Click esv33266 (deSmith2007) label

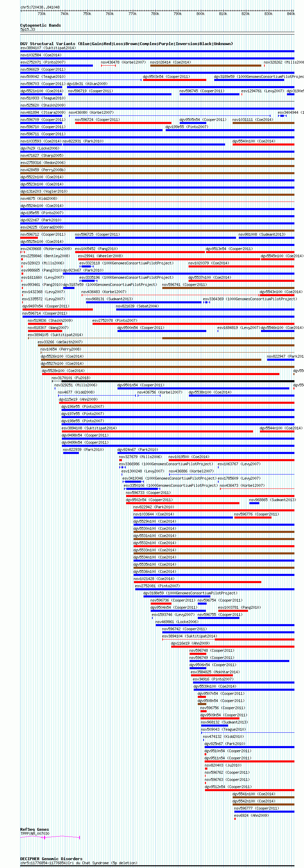pos(60,342)
